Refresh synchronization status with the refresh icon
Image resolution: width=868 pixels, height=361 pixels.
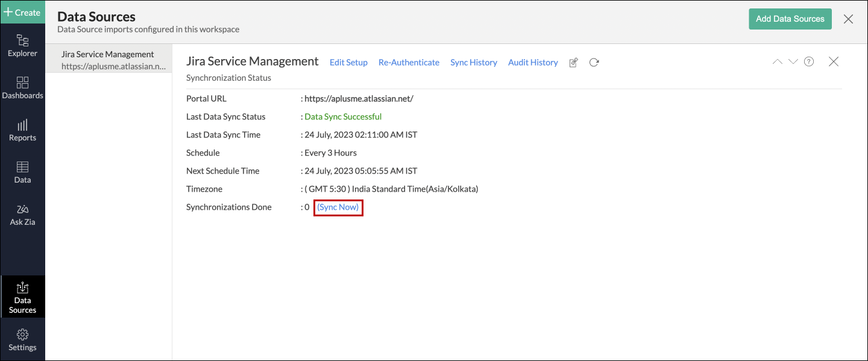tap(594, 62)
